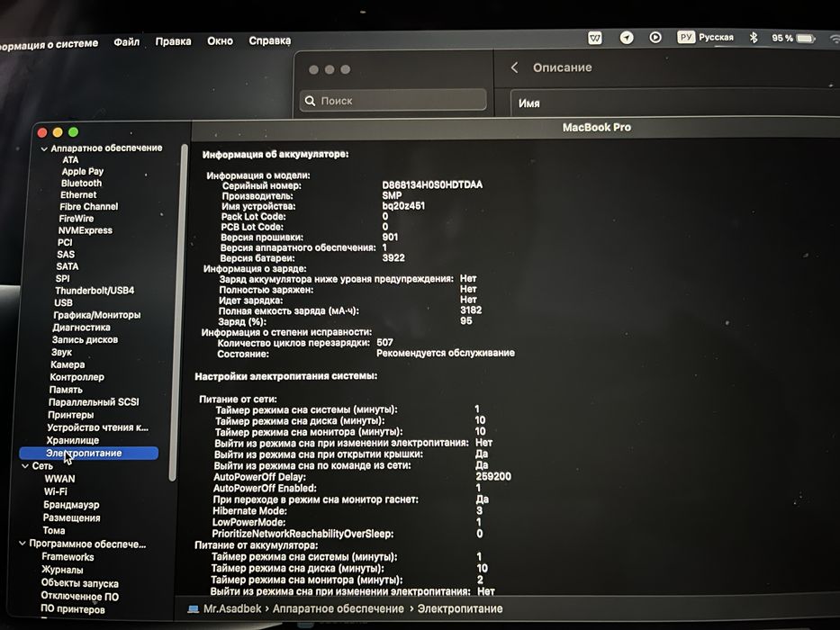Select Контроллер in the sidebar

tap(77, 377)
